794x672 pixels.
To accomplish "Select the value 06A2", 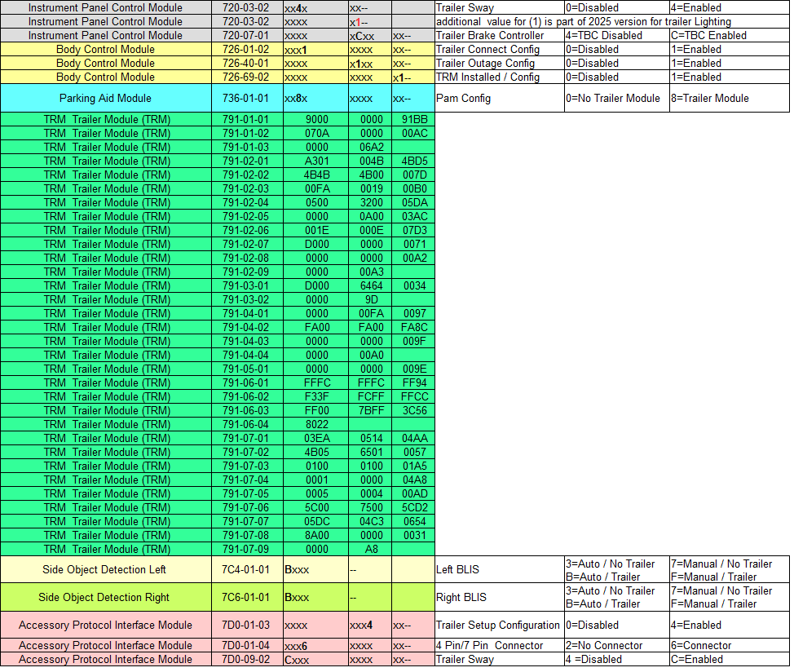I will tap(371, 148).
